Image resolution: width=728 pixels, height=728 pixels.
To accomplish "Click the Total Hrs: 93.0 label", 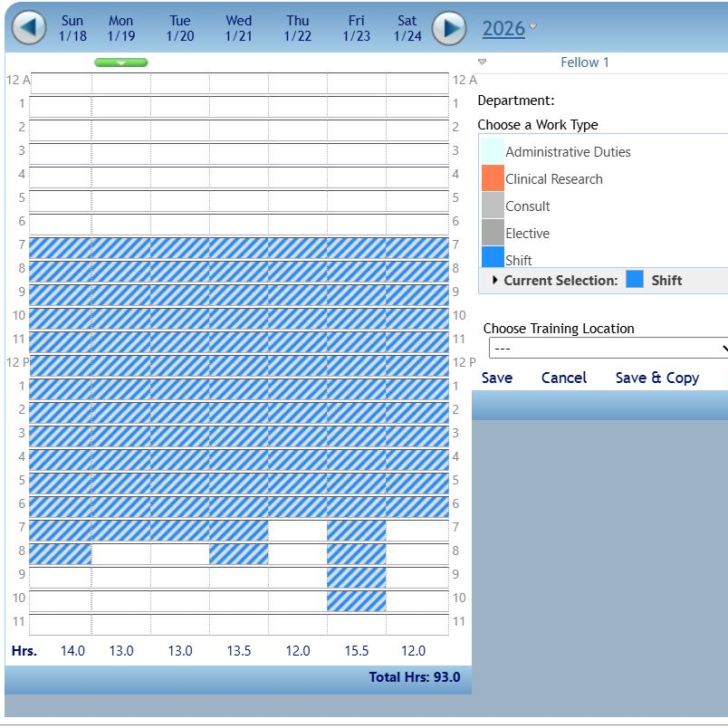I will [415, 677].
